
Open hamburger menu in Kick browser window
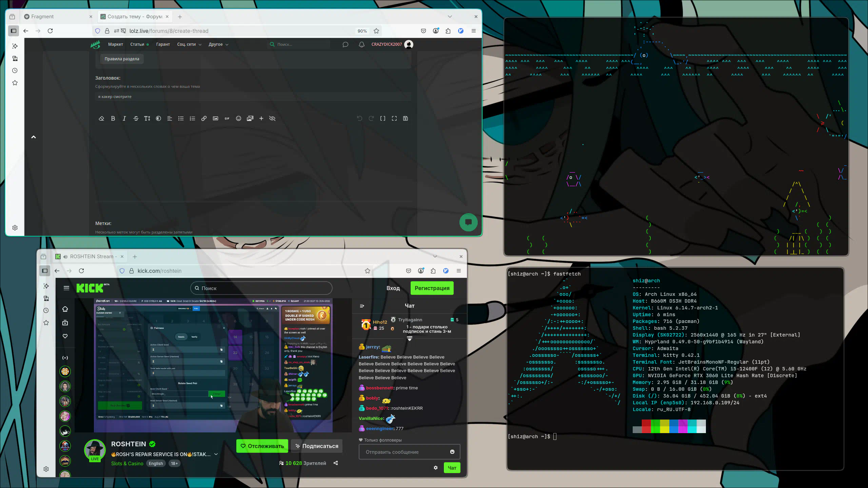(459, 271)
